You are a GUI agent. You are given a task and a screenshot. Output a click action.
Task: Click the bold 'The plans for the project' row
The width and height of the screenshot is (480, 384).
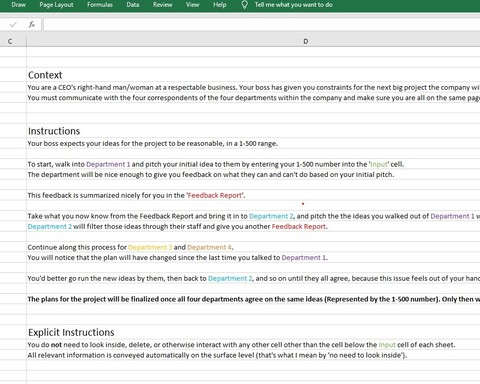pos(253,299)
